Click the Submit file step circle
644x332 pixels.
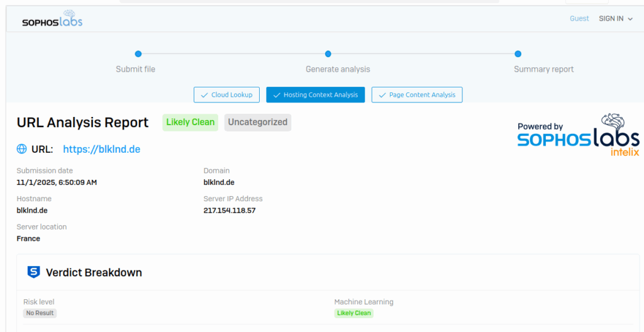coord(138,54)
